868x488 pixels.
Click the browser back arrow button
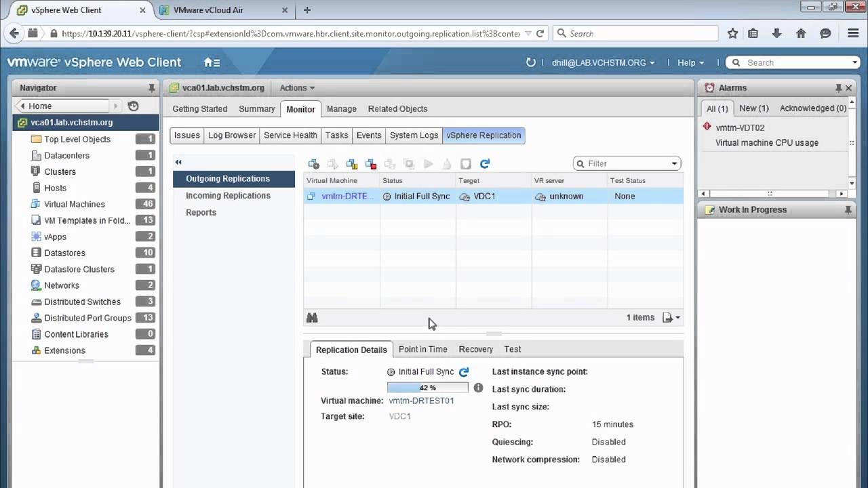click(x=14, y=33)
